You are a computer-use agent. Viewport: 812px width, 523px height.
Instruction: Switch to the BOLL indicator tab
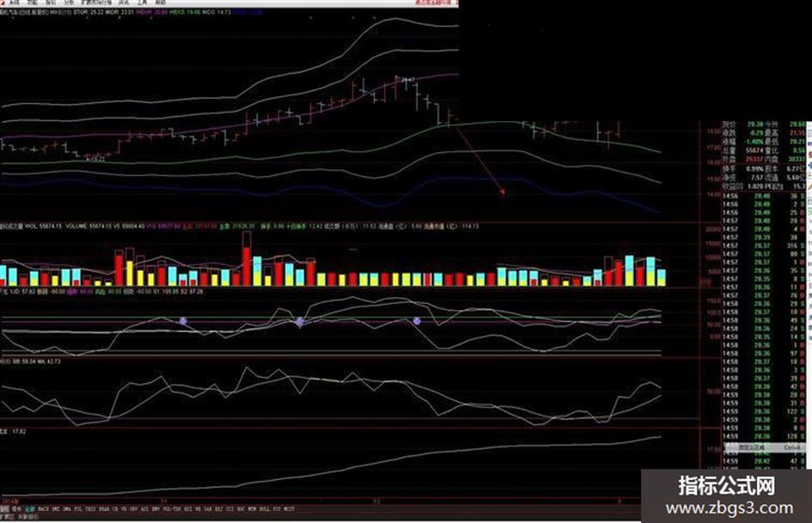click(265, 509)
